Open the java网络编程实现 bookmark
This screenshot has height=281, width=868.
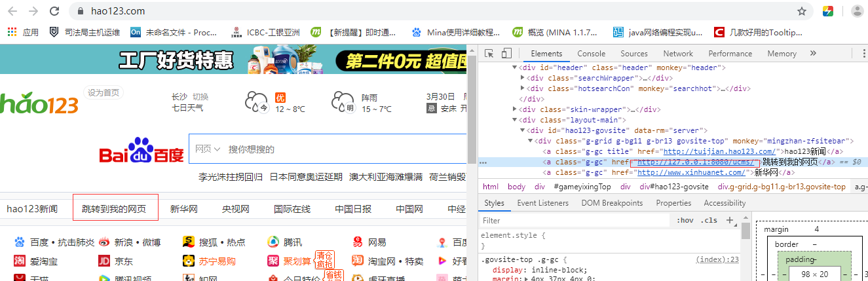[658, 32]
